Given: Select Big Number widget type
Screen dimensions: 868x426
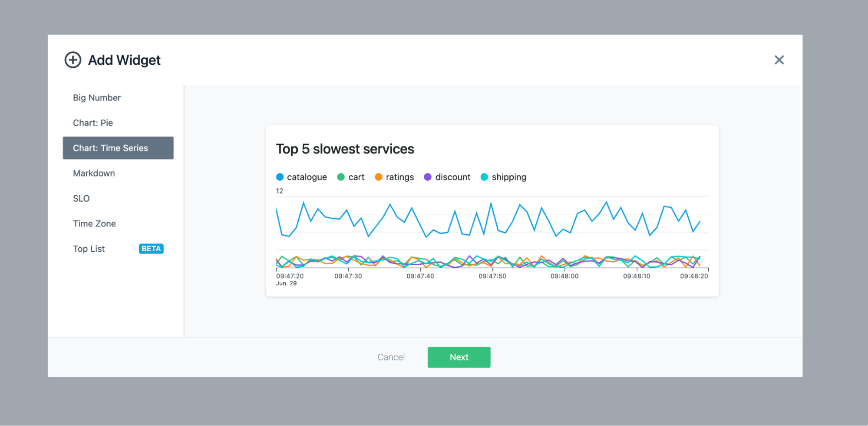Looking at the screenshot, I should pyautogui.click(x=97, y=98).
